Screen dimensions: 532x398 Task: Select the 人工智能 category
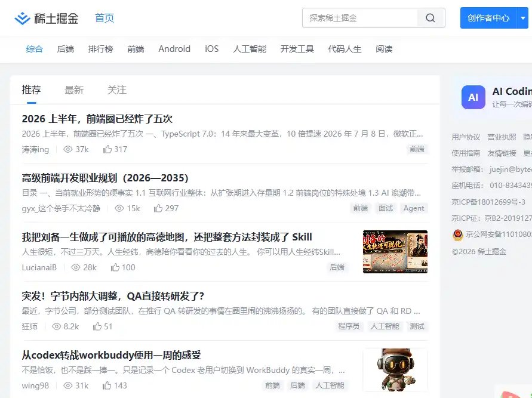[x=250, y=49]
